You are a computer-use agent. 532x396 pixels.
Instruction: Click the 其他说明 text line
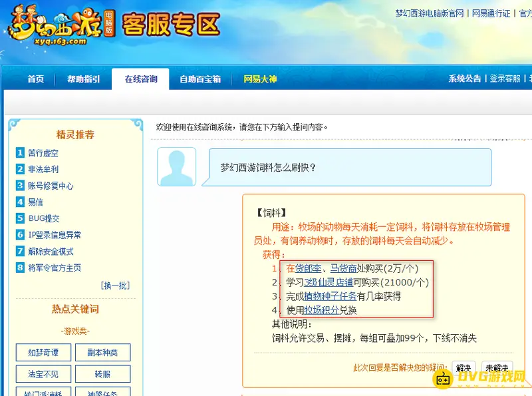point(292,324)
